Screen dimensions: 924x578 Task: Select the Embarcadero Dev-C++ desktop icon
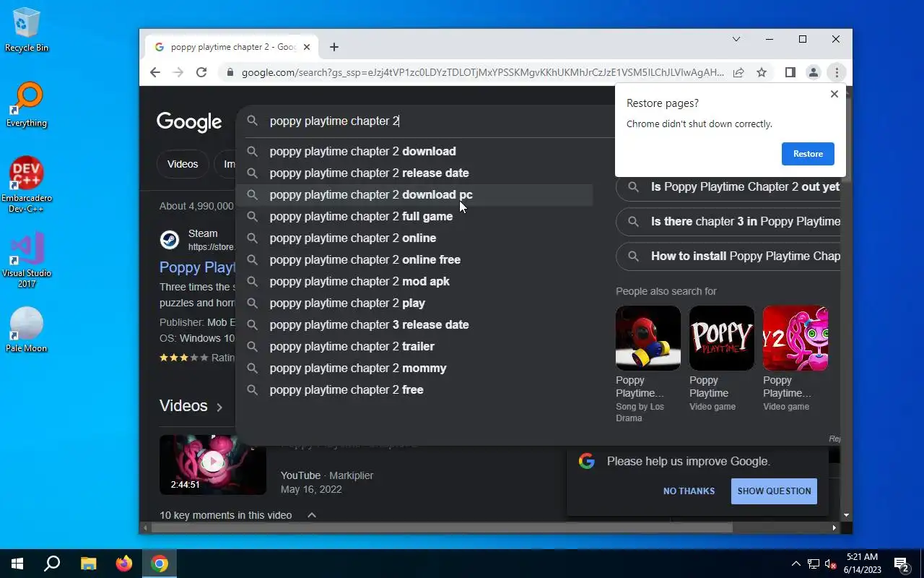[27, 185]
